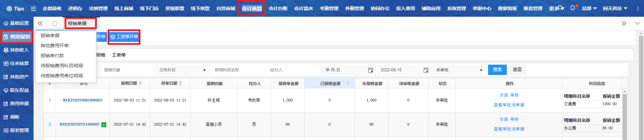
Task: Select 其他费用开单 from the submenu
Action: point(54,46)
